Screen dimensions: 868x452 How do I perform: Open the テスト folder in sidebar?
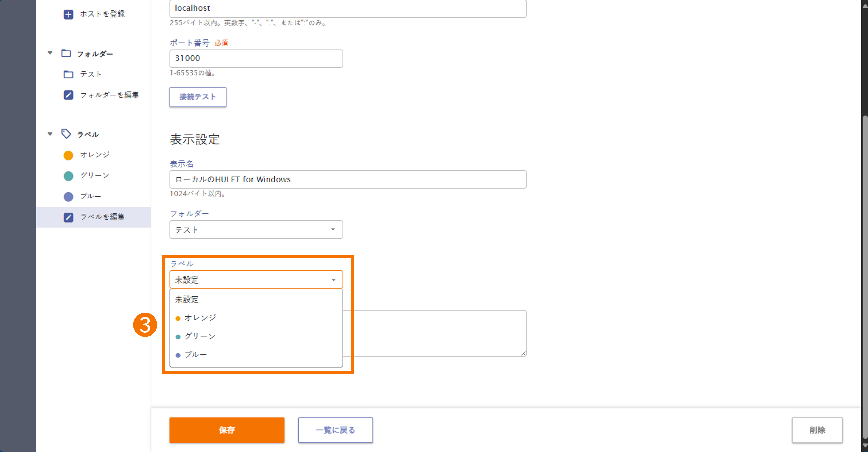pos(90,74)
